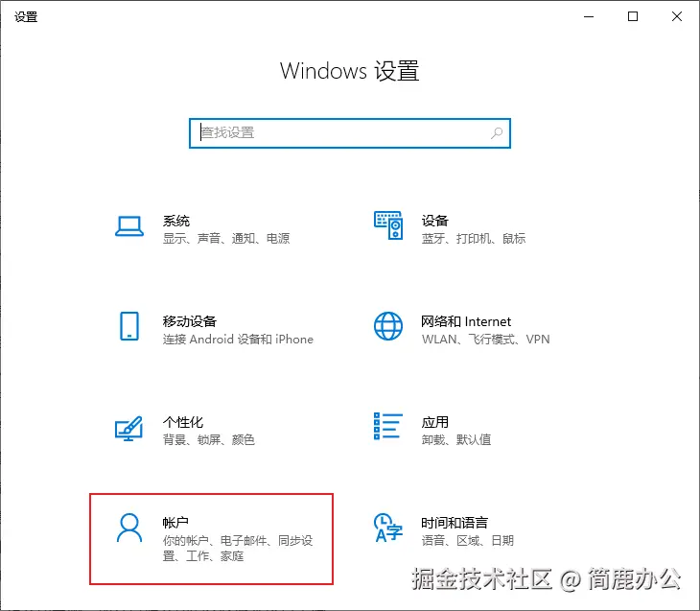
Task: Minimize the 设置 window
Action: pyautogui.click(x=589, y=16)
